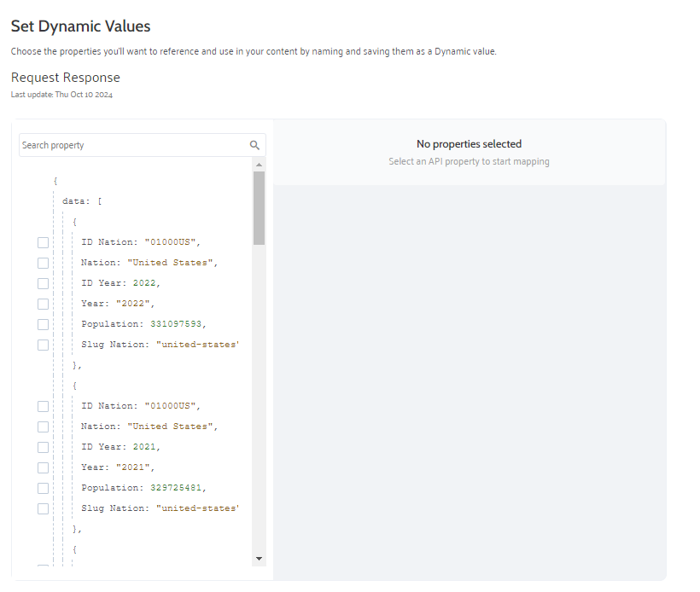700x592 pixels.
Task: Check the Population: 329725481 checkbox
Action: click(x=43, y=488)
